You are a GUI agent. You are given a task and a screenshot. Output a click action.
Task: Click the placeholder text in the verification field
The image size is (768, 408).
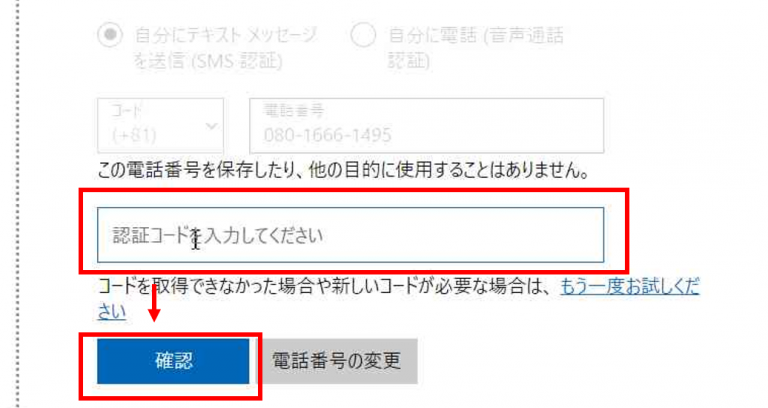pyautogui.click(x=217, y=236)
